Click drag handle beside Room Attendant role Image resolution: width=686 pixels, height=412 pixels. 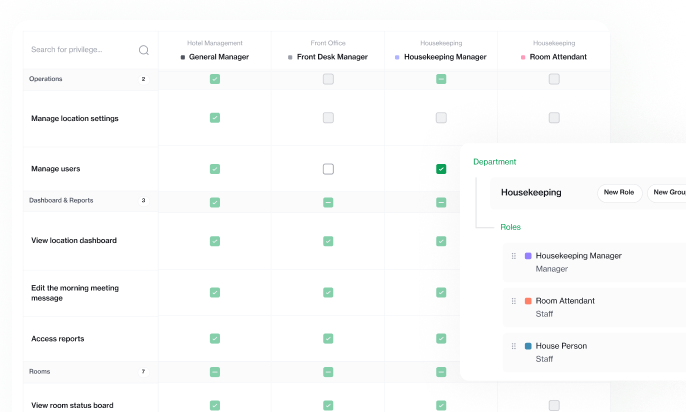click(514, 301)
